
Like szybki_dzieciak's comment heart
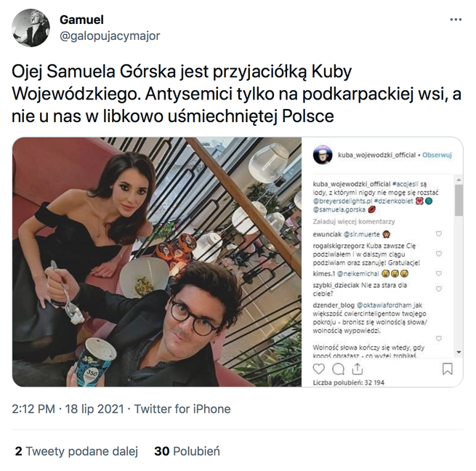(x=439, y=289)
